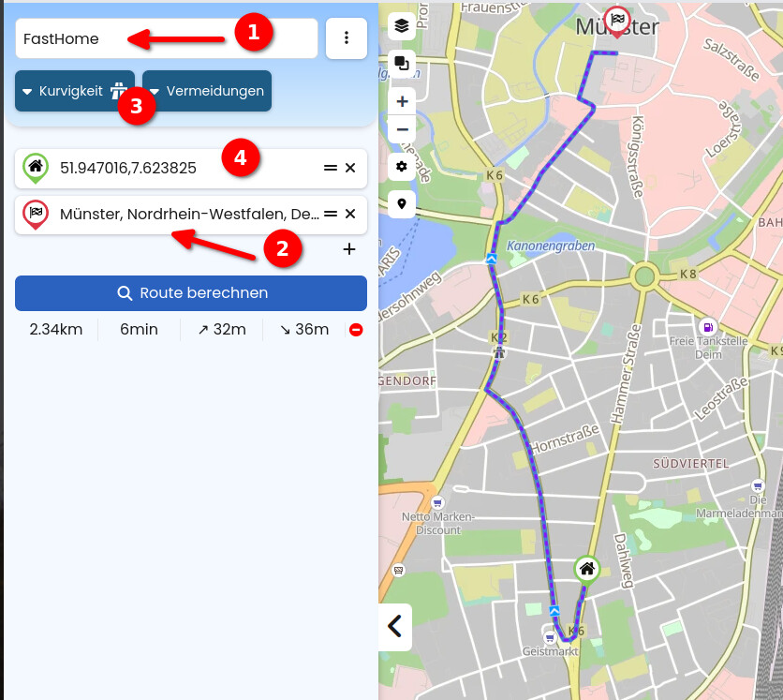The height and width of the screenshot is (700, 783).
Task: Select the green home marker on map
Action: [x=587, y=568]
